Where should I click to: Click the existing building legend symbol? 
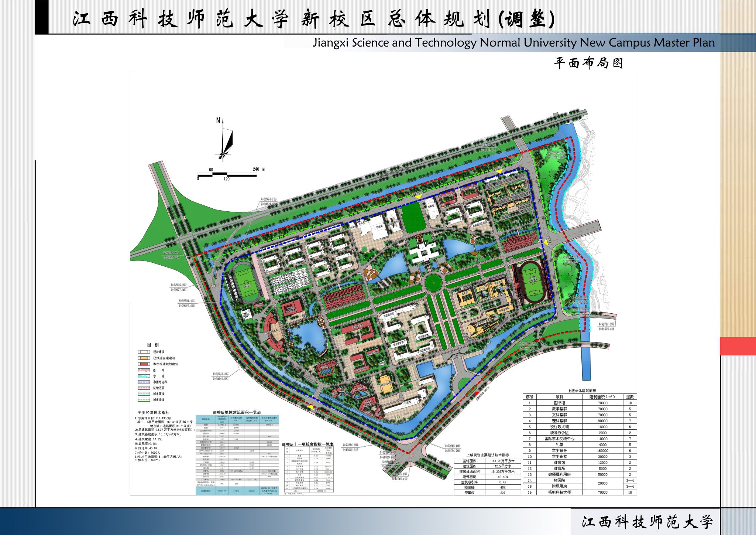[x=144, y=352]
